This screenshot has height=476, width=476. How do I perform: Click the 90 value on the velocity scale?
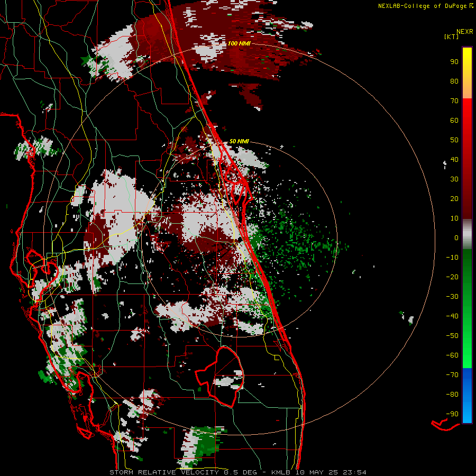[454, 62]
